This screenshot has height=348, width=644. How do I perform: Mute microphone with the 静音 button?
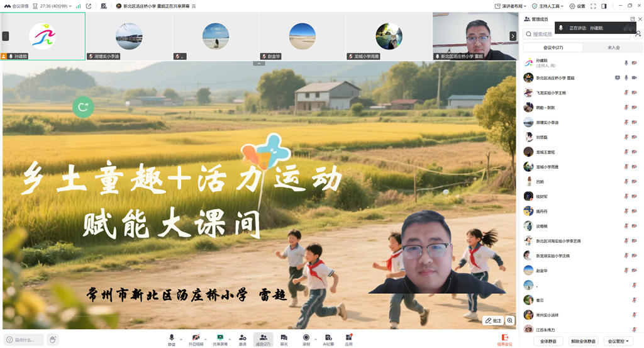click(x=171, y=340)
